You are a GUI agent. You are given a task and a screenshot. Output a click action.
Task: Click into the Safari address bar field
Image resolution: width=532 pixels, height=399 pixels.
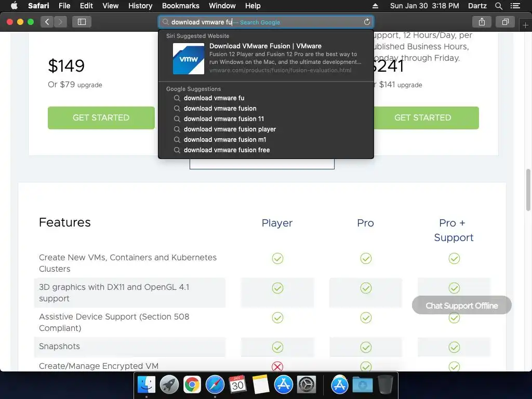[x=266, y=22]
